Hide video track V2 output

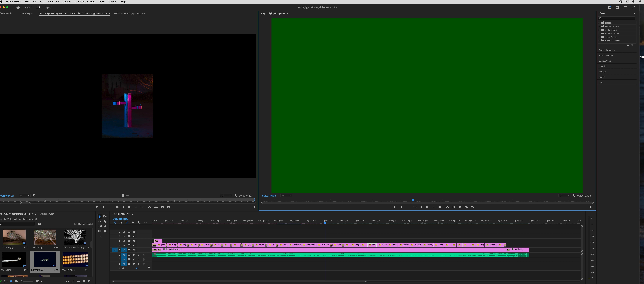134,245
